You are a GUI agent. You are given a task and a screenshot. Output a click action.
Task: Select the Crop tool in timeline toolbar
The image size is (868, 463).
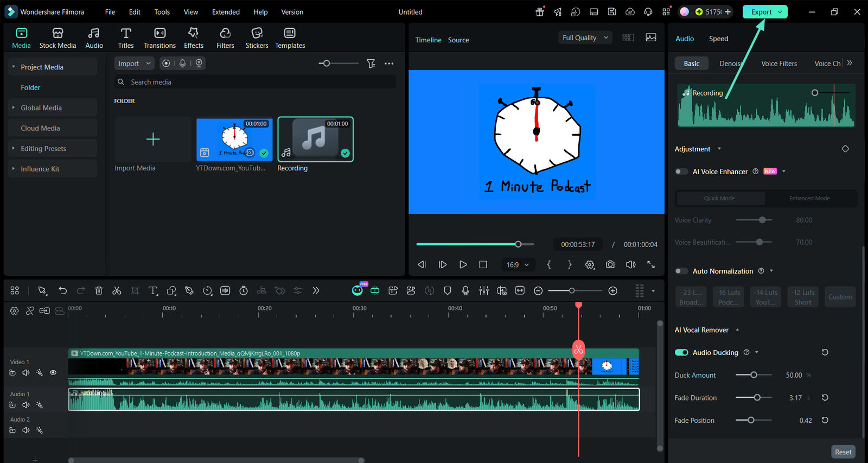pos(135,291)
